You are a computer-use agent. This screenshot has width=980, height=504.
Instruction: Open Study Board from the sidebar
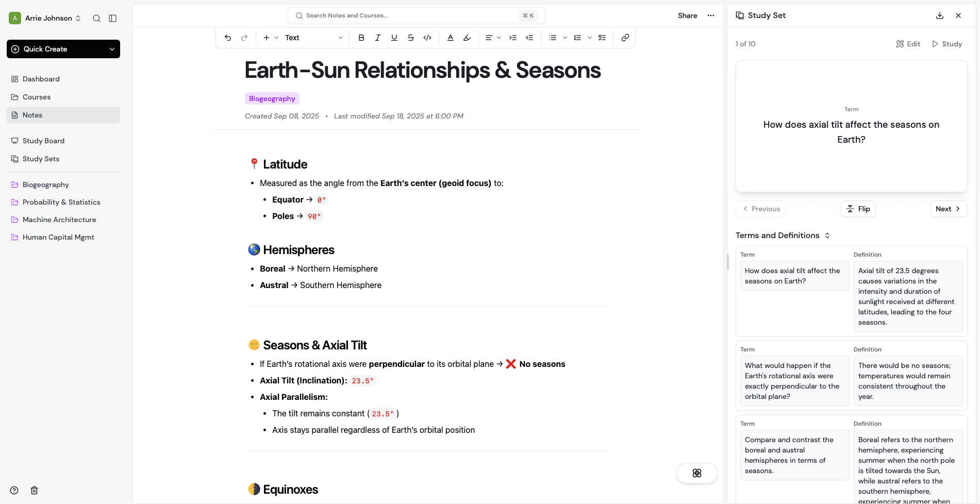(43, 141)
